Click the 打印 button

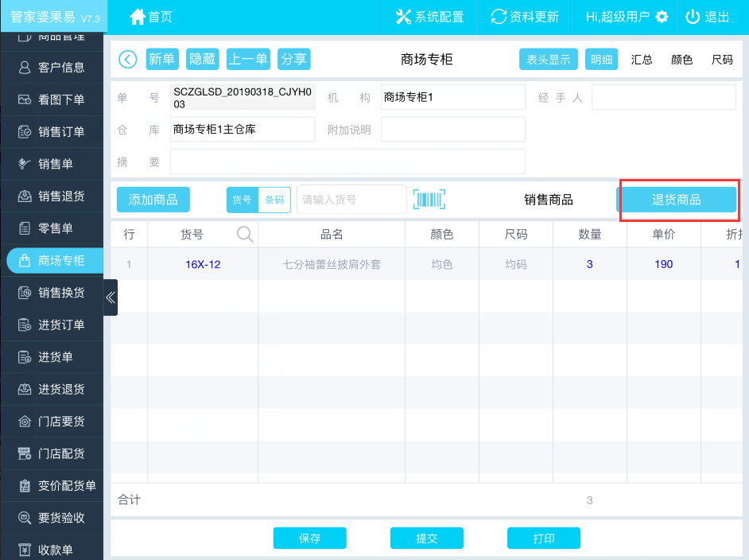click(544, 539)
